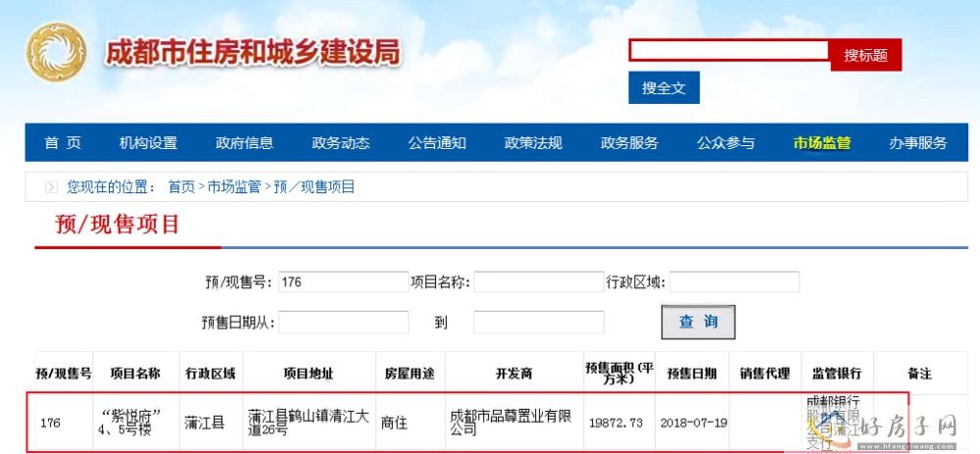Focus the 预/现售号 input field
This screenshot has width=980, height=454.
[343, 282]
